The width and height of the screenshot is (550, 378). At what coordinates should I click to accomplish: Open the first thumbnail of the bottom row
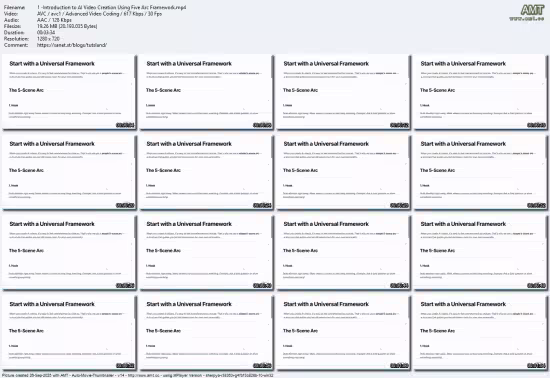[69, 332]
